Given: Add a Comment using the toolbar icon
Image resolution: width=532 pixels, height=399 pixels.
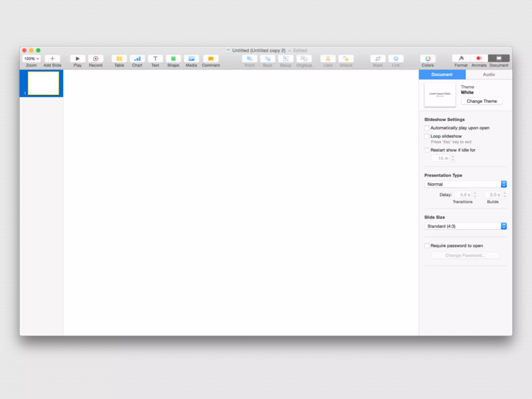Looking at the screenshot, I should pos(211,58).
